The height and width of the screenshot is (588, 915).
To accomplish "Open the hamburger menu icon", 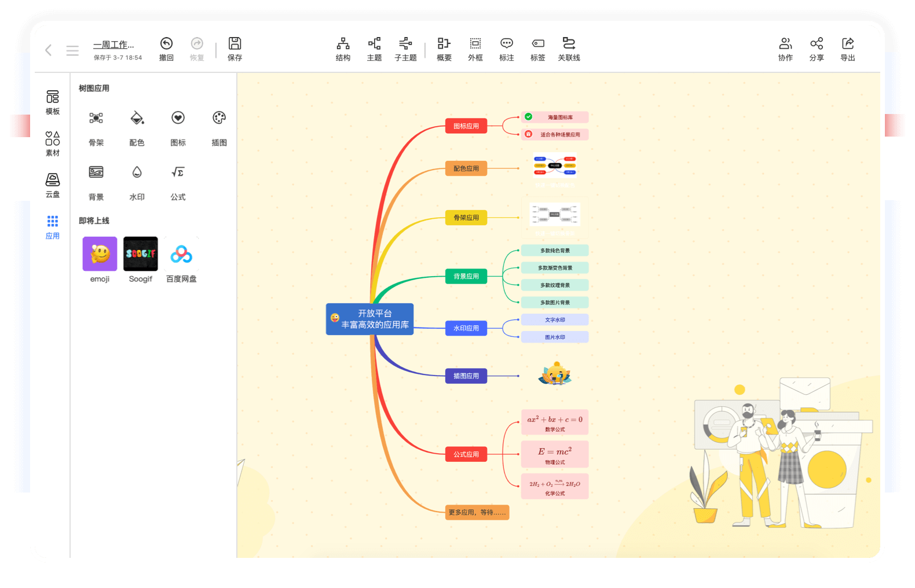I will click(72, 50).
